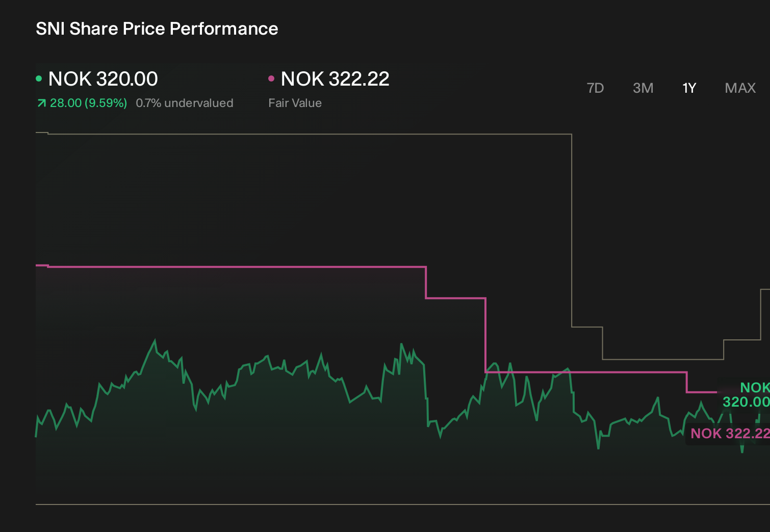Click the green NOK 320.00 chart end label
770x532 pixels.
point(746,394)
